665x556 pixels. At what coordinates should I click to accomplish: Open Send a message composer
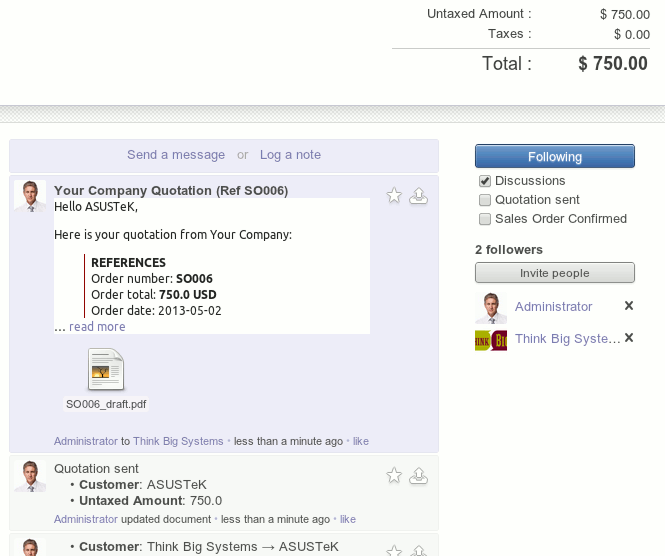tap(176, 155)
